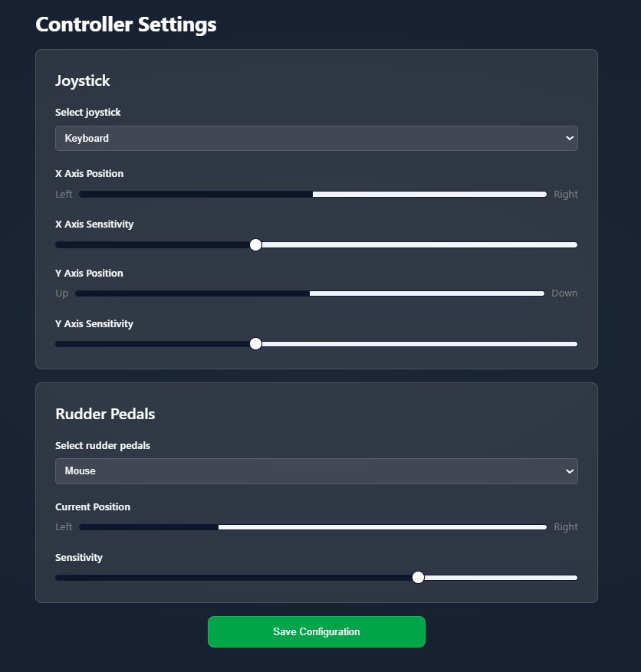Click the X Axis Sensitivity slider handle
This screenshot has width=641, height=672.
tap(255, 244)
